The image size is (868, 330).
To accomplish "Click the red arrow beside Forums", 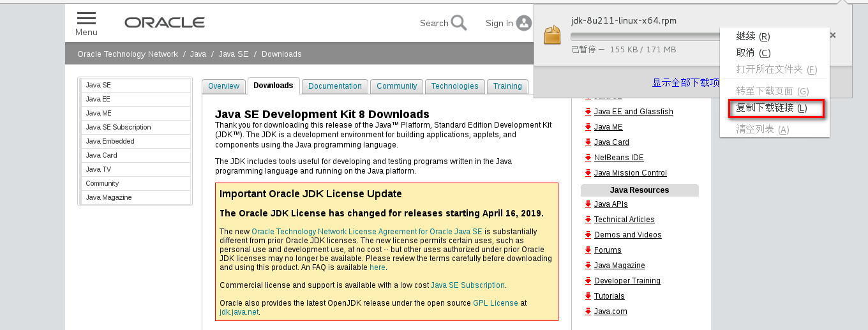I will tap(588, 250).
